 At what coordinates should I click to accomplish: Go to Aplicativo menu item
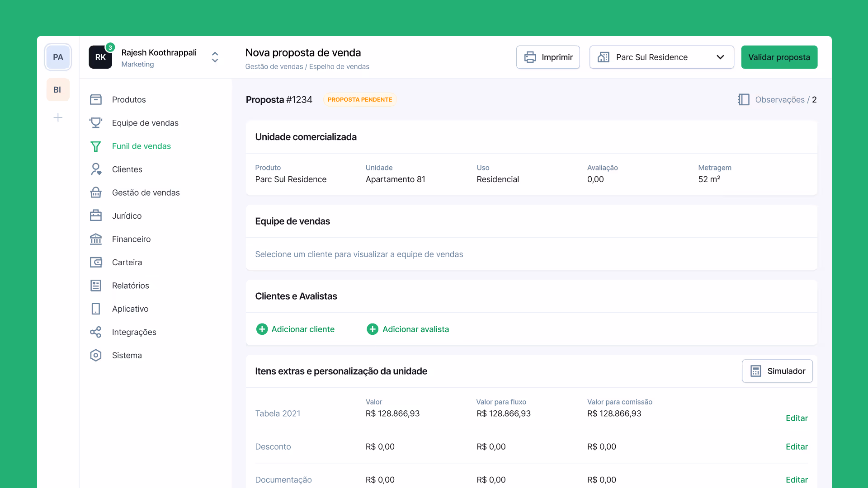click(130, 309)
